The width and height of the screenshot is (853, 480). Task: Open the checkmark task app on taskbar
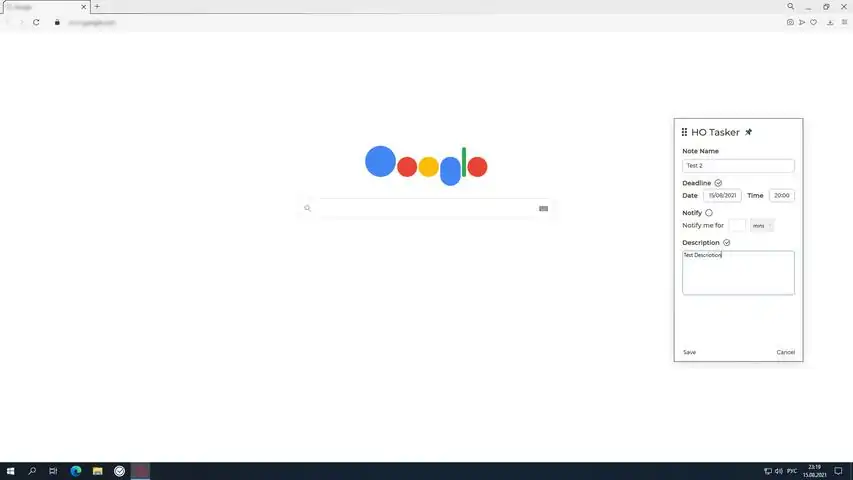click(119, 471)
